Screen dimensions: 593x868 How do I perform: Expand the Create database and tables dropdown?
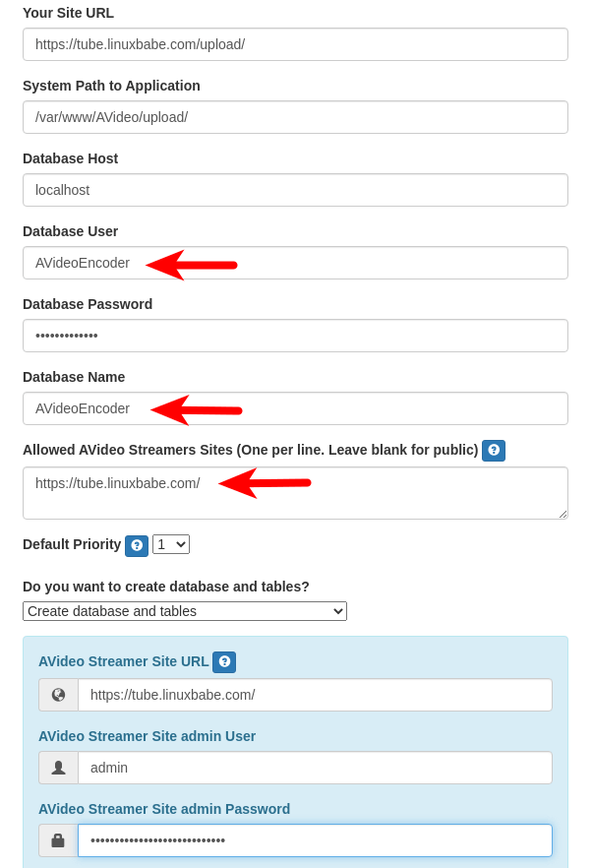coord(185,611)
